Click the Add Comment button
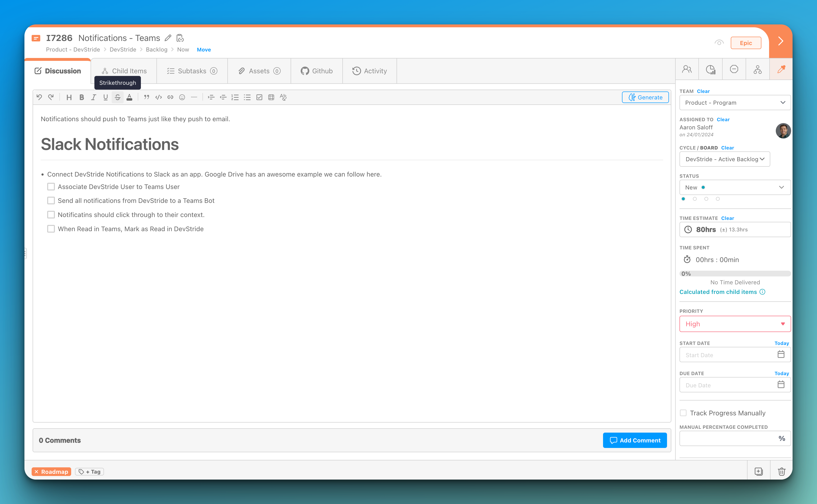The image size is (817, 504). (635, 440)
